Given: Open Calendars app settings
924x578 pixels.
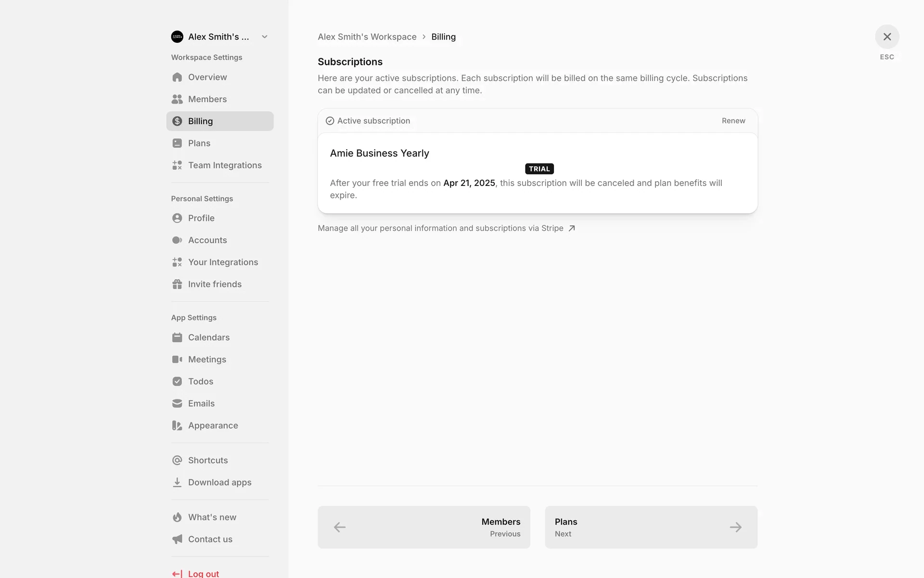Looking at the screenshot, I should click(x=220, y=337).
